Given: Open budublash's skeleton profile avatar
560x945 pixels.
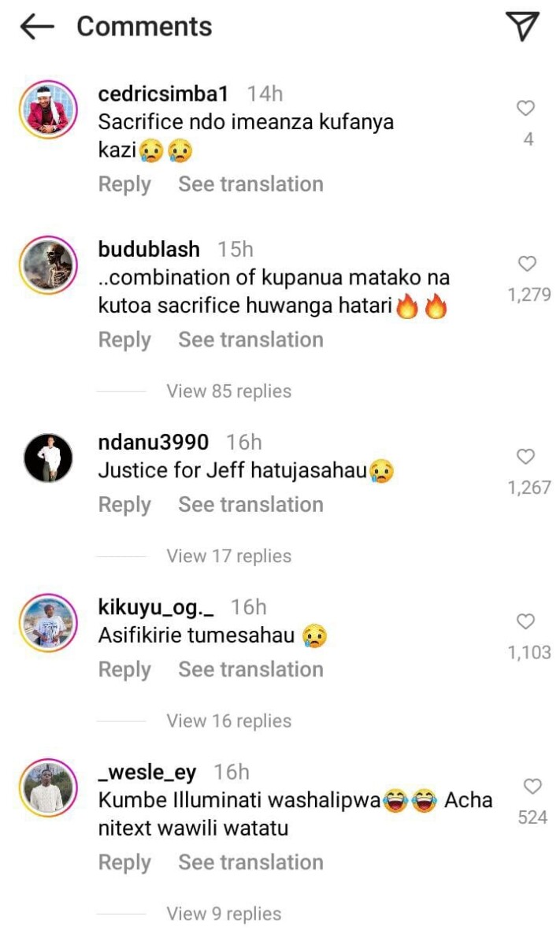Looking at the screenshot, I should point(49,265).
